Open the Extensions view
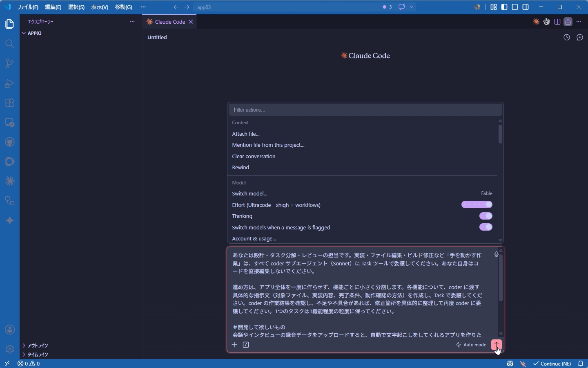 9,103
